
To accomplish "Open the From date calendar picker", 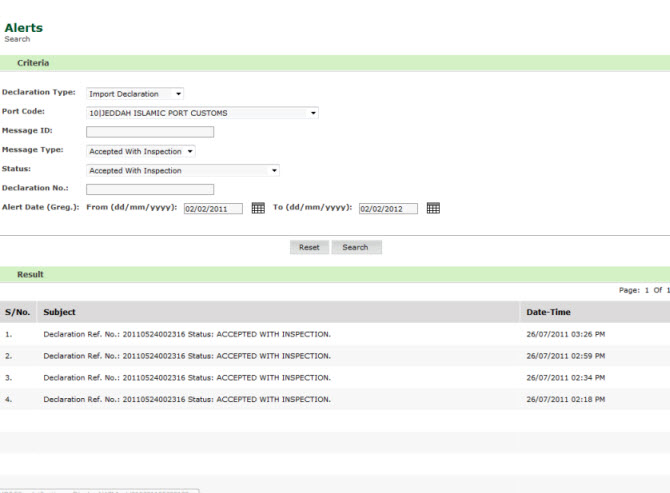I will pyautogui.click(x=258, y=208).
